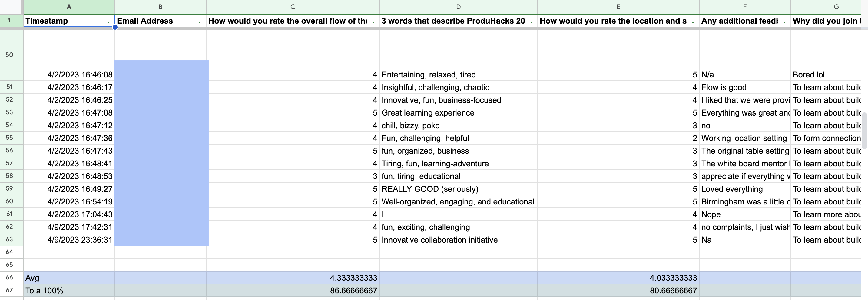
Task: Click cell 'REALLY GOOD (seriously)'
Action: tap(458, 189)
